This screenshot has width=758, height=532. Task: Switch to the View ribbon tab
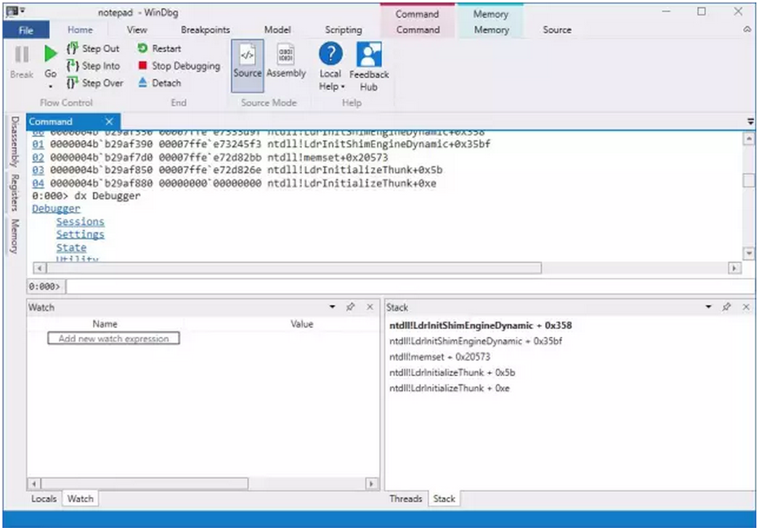point(137,29)
